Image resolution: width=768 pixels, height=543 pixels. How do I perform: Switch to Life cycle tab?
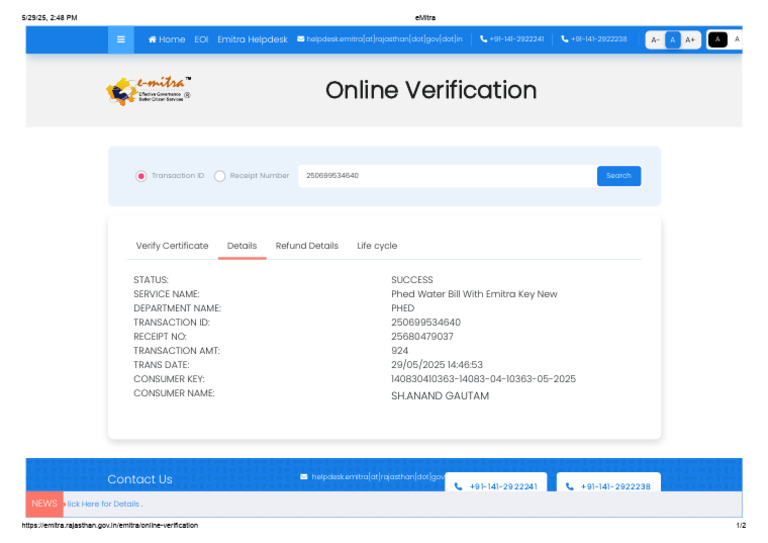pyautogui.click(x=377, y=246)
